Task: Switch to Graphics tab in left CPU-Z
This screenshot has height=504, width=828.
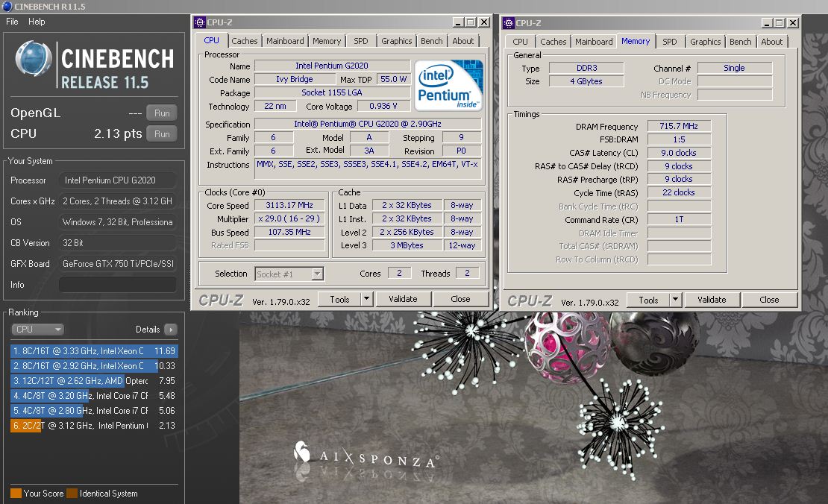Action: point(397,41)
